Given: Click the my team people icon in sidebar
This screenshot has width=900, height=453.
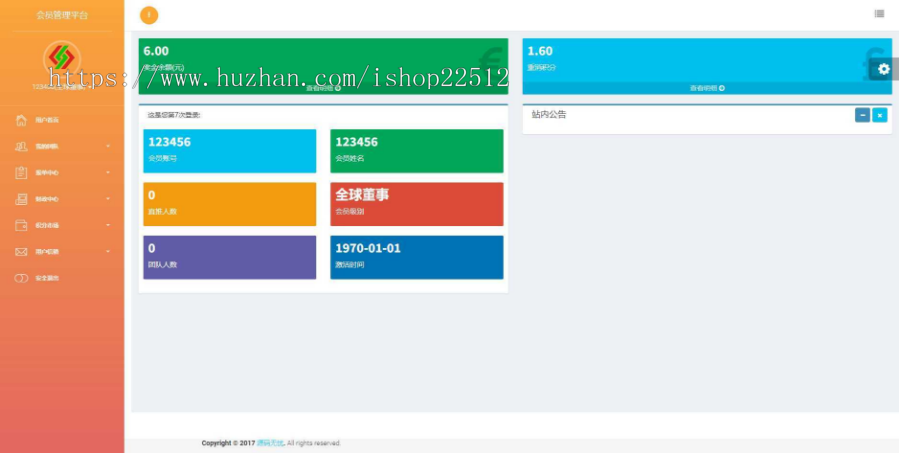Looking at the screenshot, I should tap(21, 146).
